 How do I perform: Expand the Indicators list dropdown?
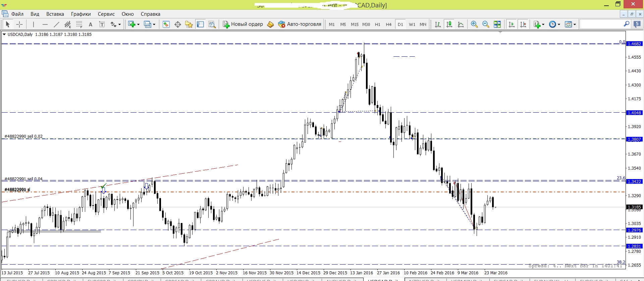pyautogui.click(x=543, y=24)
